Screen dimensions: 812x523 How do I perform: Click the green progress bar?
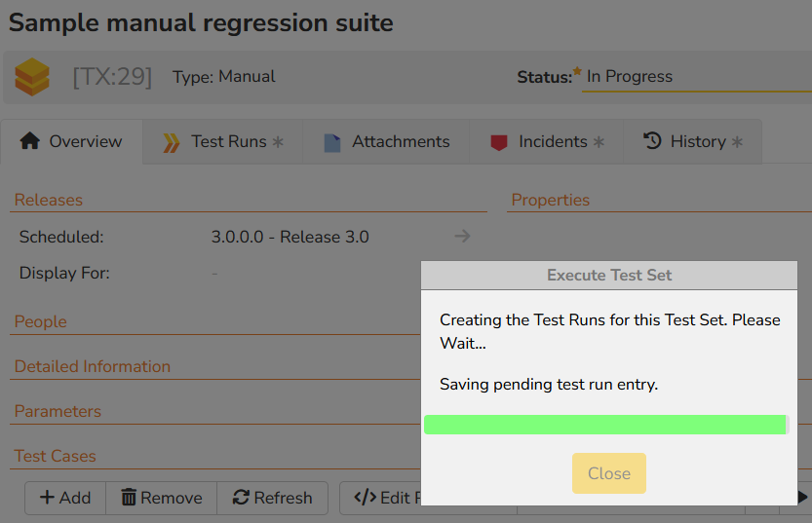604,425
